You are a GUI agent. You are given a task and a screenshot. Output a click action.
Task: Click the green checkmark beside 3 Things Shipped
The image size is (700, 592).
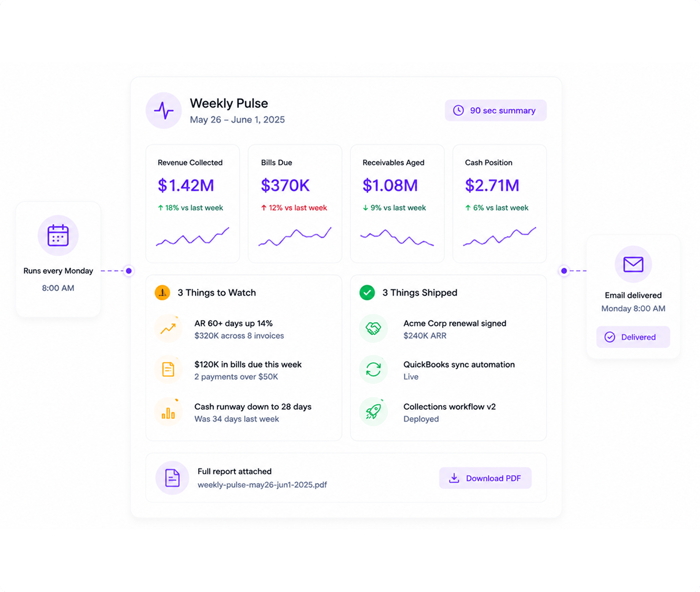click(367, 292)
